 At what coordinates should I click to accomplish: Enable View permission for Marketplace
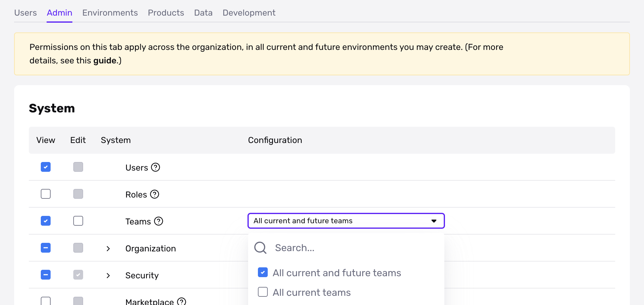pyautogui.click(x=46, y=301)
